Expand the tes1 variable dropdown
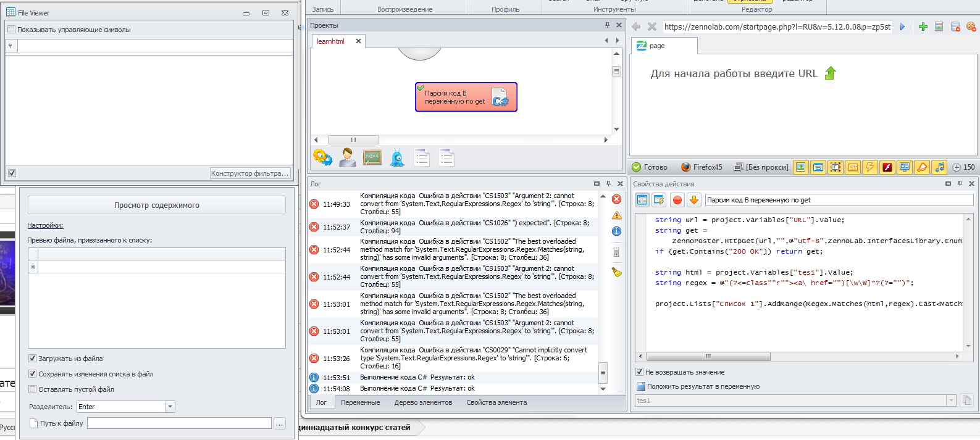Viewport: 980px width, 440px height. pos(951,401)
